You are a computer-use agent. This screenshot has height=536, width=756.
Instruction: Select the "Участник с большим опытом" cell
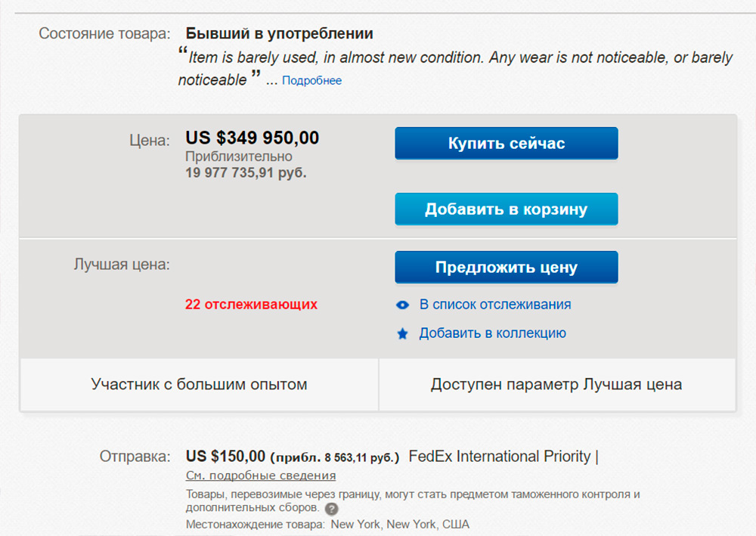click(x=199, y=385)
